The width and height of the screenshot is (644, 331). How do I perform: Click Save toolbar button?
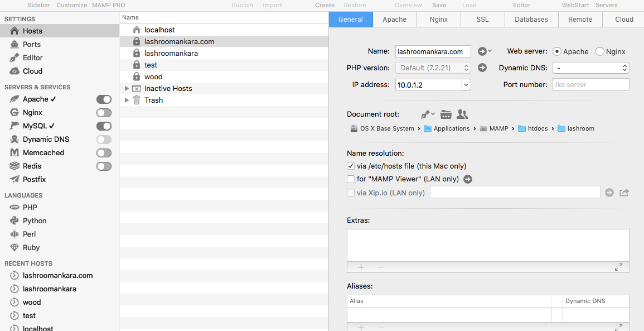coord(439,5)
